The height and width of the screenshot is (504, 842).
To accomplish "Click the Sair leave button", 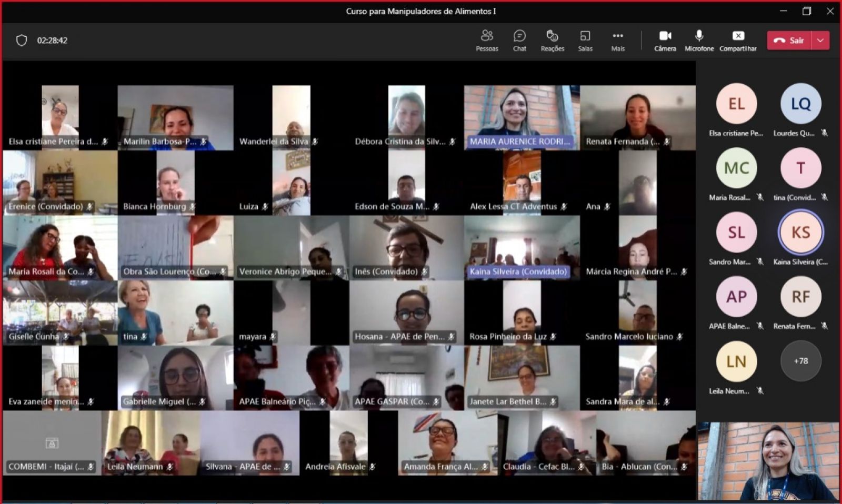I will [789, 41].
